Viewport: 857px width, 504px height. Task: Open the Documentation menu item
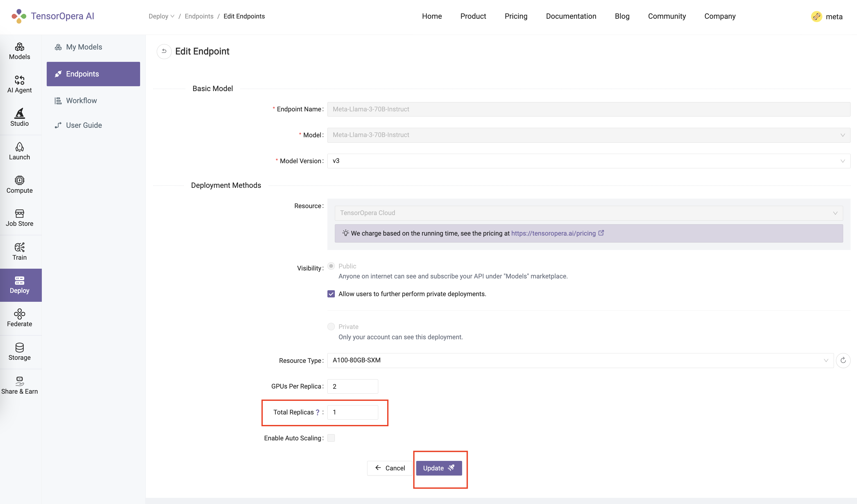pyautogui.click(x=571, y=16)
